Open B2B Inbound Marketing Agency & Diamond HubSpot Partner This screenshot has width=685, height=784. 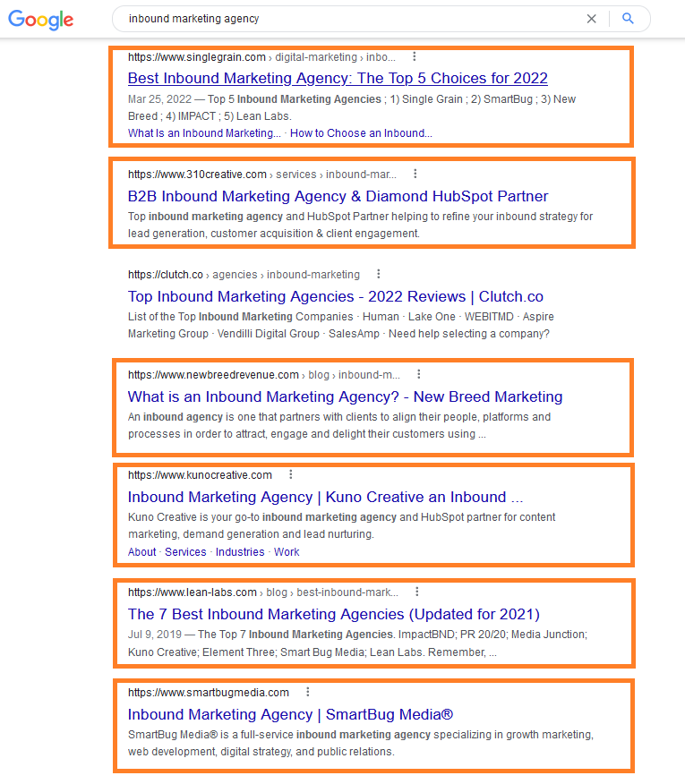click(x=338, y=196)
